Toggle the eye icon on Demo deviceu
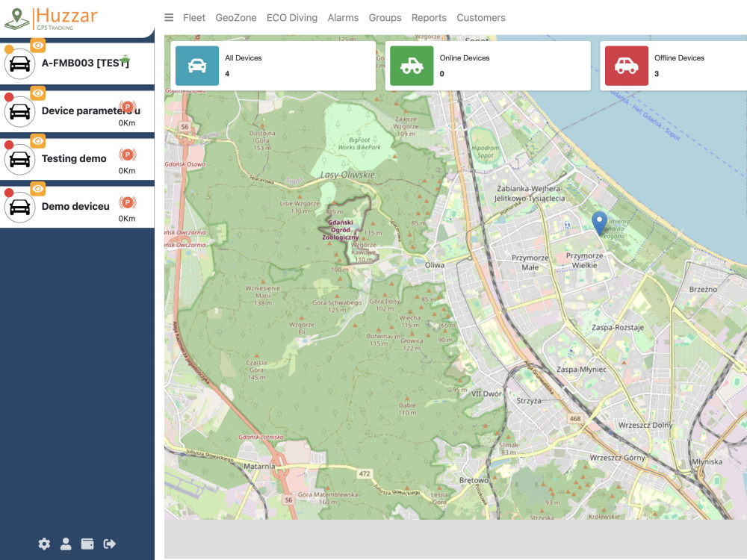The image size is (747, 560). tap(37, 189)
